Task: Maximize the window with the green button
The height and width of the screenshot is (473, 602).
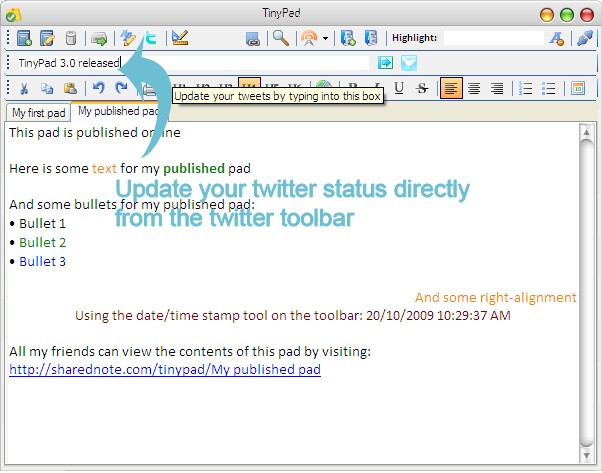Action: 567,15
